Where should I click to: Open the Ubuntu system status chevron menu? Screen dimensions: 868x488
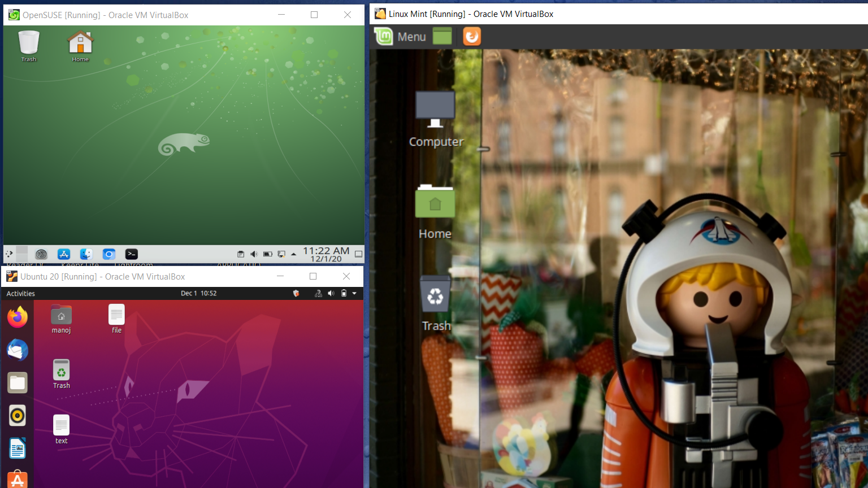point(354,293)
